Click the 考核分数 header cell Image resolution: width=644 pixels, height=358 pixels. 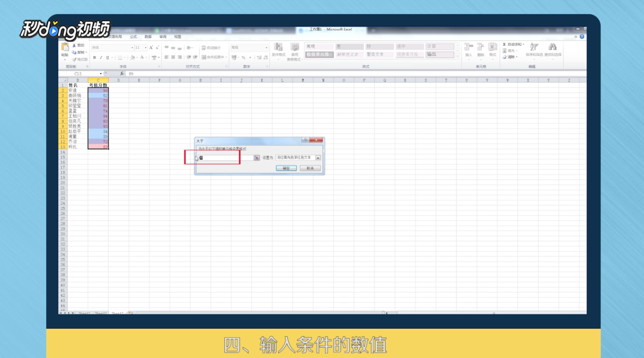click(x=98, y=85)
